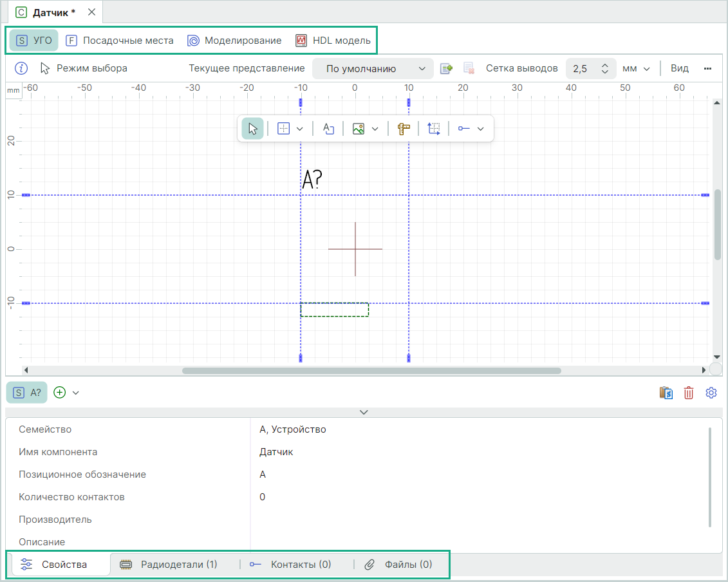Click the Вид button
Viewport: 728px width, 582px height.
[x=679, y=68]
